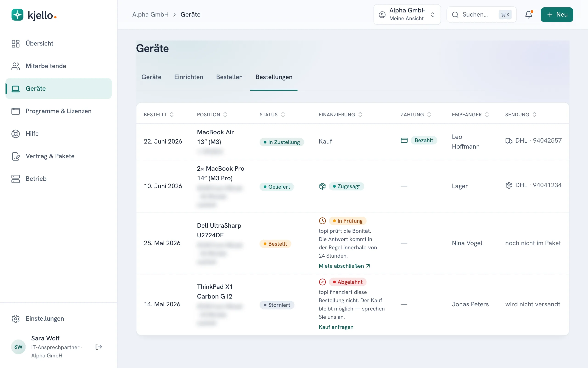588x368 pixels.
Task: Open the notifications bell
Action: tap(529, 14)
